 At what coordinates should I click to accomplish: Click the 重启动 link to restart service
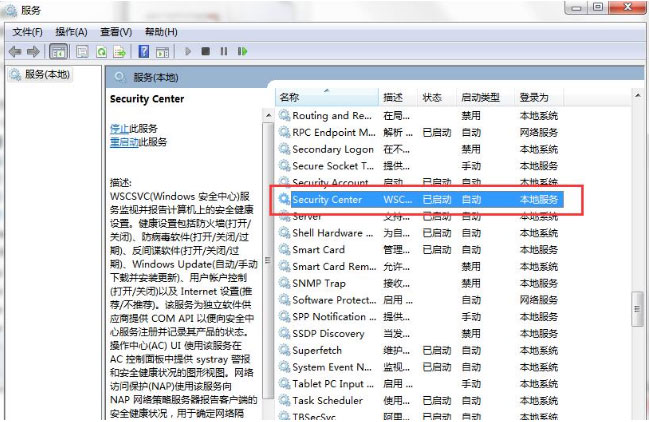124,142
